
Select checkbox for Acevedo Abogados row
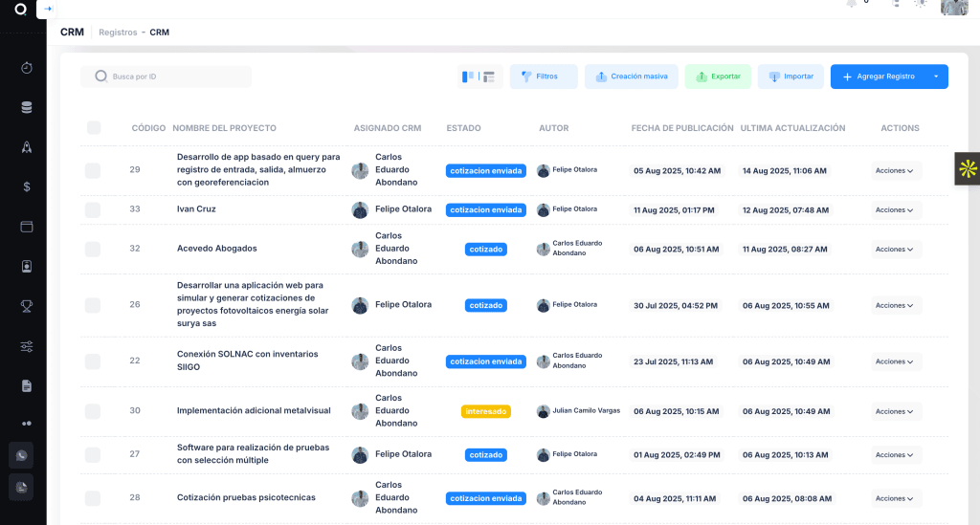(93, 249)
